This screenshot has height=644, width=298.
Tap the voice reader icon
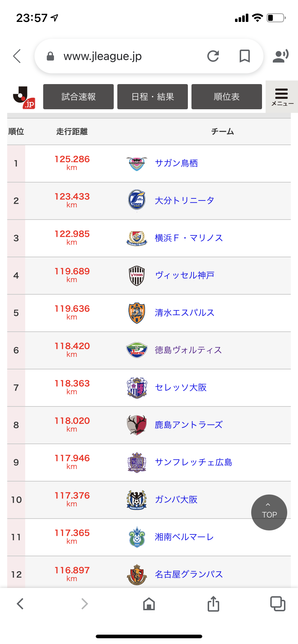[281, 56]
